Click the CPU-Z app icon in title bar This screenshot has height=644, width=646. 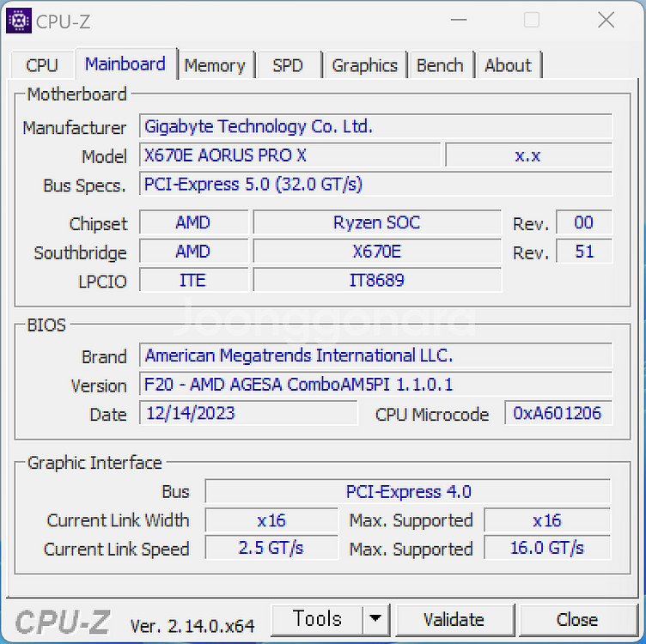click(19, 21)
